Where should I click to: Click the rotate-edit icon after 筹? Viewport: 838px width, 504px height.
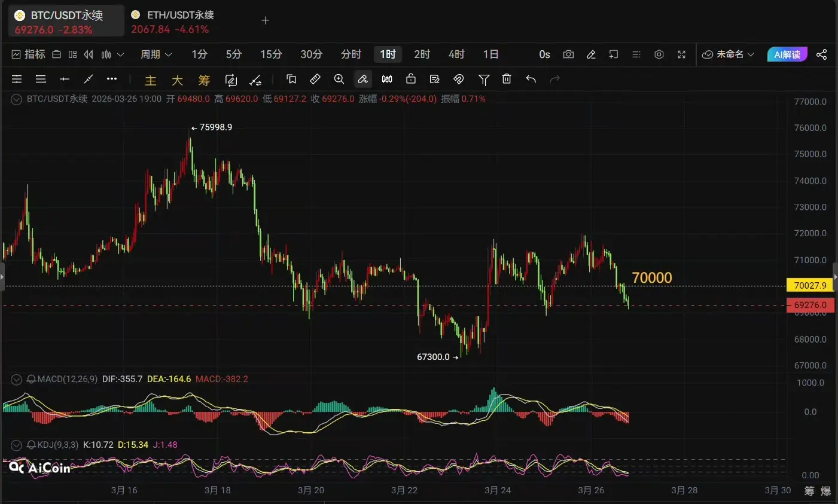coord(231,80)
